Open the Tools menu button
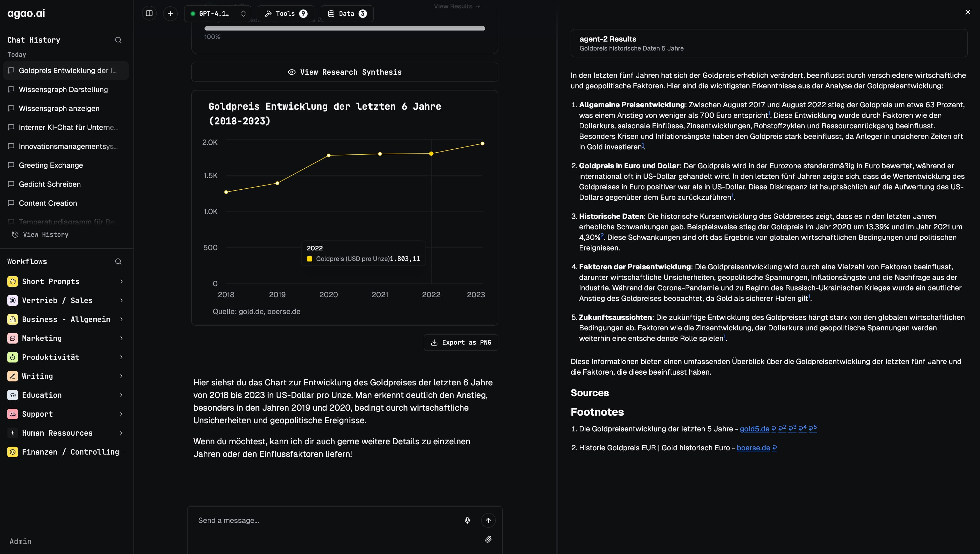The height and width of the screenshot is (554, 980). point(286,13)
